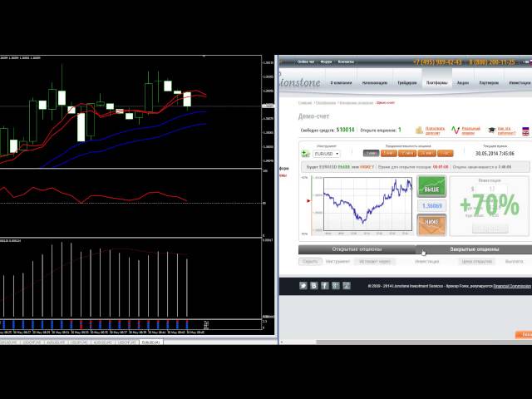The width and height of the screenshot is (532, 399).
Task: Open the Платформы navigation menu
Action: (x=437, y=83)
